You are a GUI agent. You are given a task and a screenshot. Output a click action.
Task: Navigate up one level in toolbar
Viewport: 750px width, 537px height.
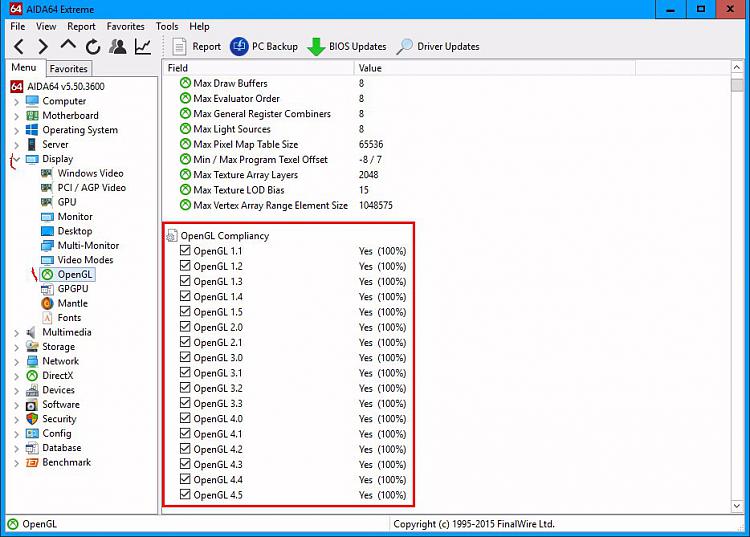coord(68,45)
